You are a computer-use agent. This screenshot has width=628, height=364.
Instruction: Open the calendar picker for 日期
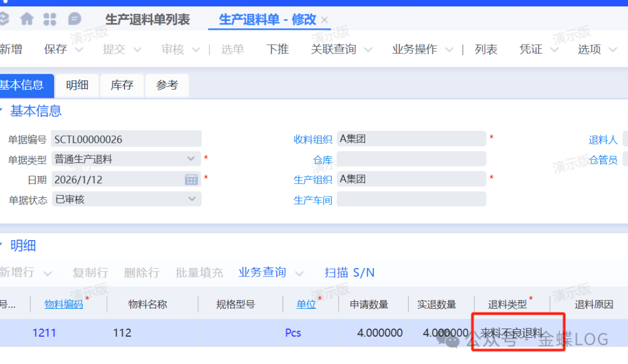coord(191,179)
